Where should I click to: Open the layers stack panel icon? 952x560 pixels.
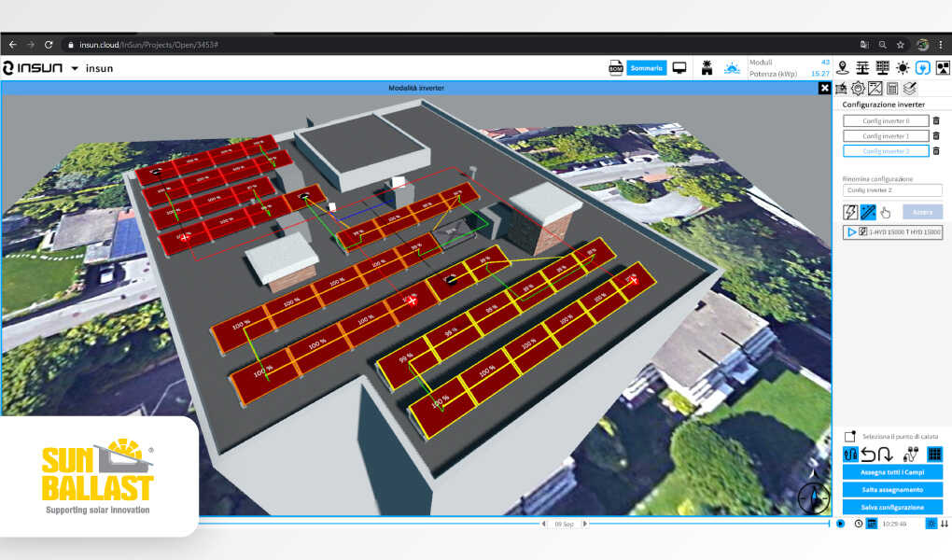tap(910, 89)
